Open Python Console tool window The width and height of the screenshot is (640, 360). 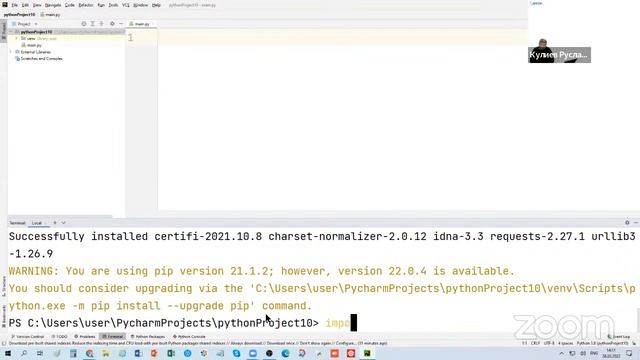point(189,337)
